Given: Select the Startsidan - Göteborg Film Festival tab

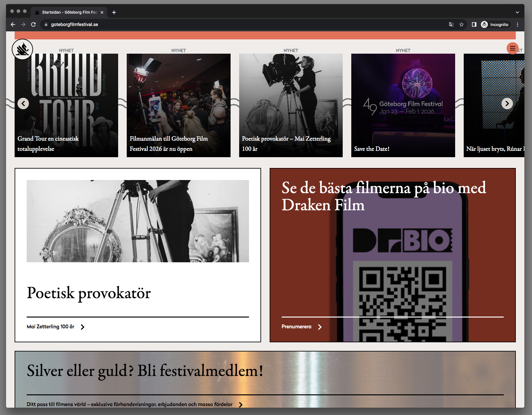Looking at the screenshot, I should pos(69,12).
